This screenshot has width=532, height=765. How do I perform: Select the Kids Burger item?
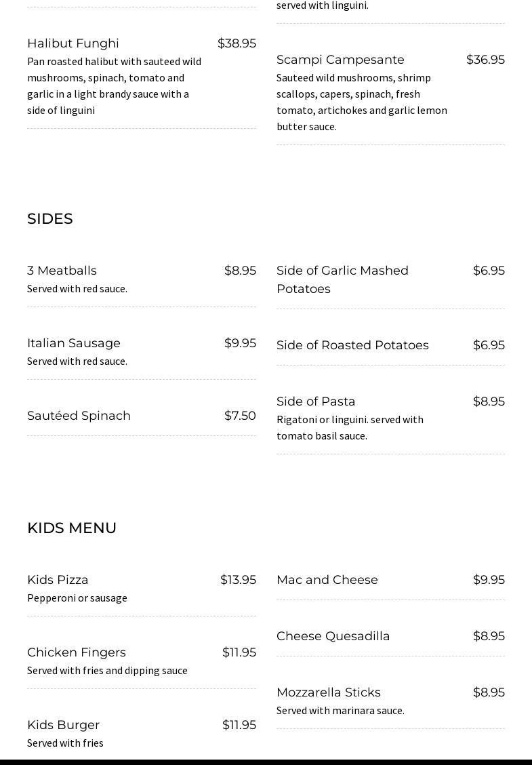click(64, 725)
